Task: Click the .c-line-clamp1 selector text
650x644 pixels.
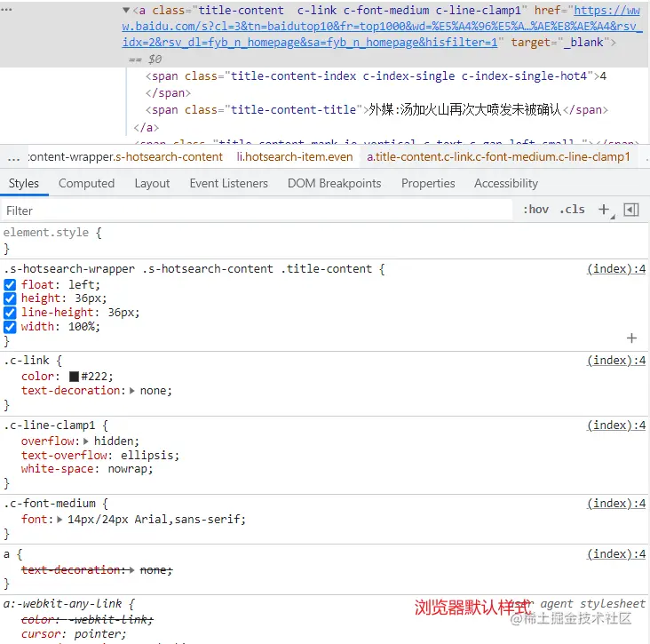Action: point(50,425)
